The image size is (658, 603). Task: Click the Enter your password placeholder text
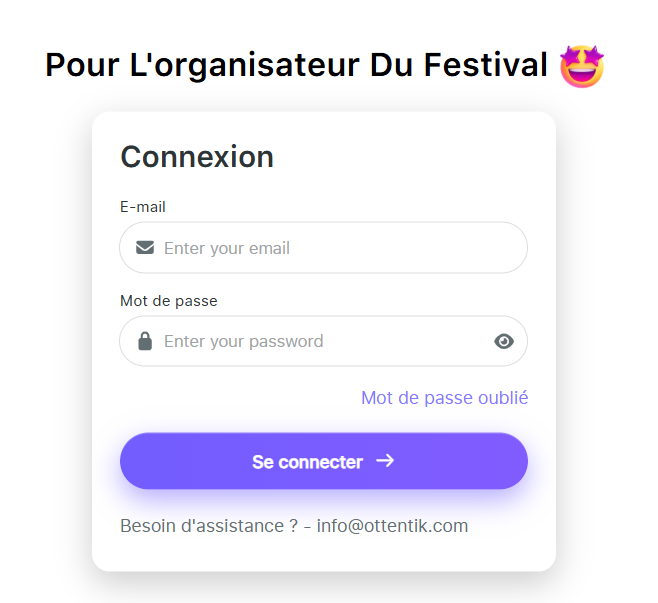tap(244, 341)
